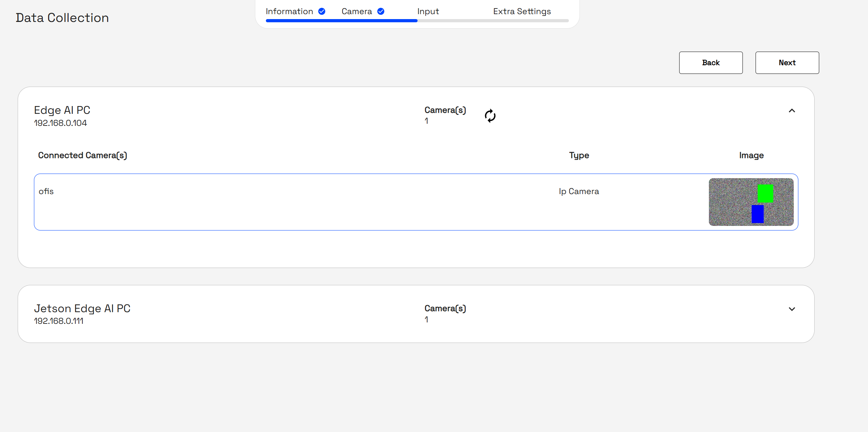Click the Camera step checkmark icon

pos(381,11)
